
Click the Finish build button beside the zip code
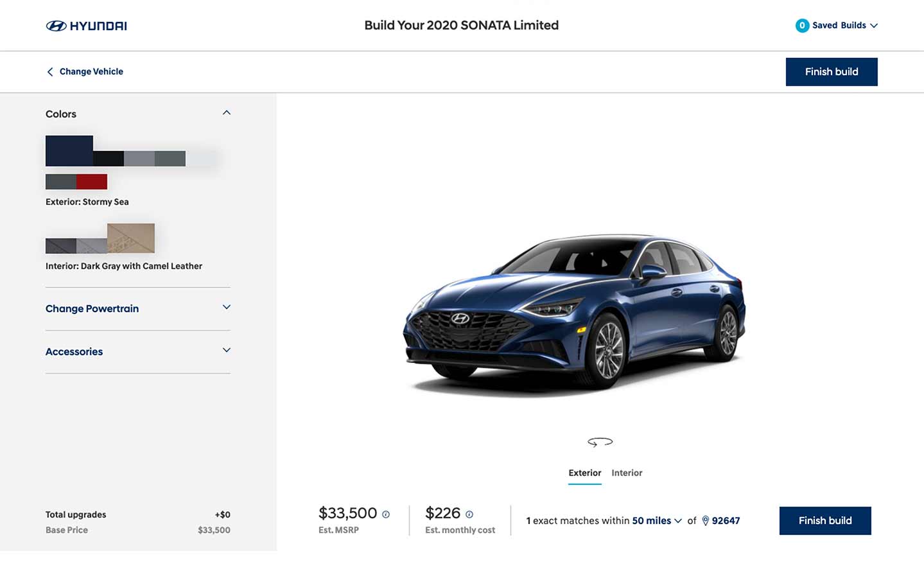(x=824, y=521)
